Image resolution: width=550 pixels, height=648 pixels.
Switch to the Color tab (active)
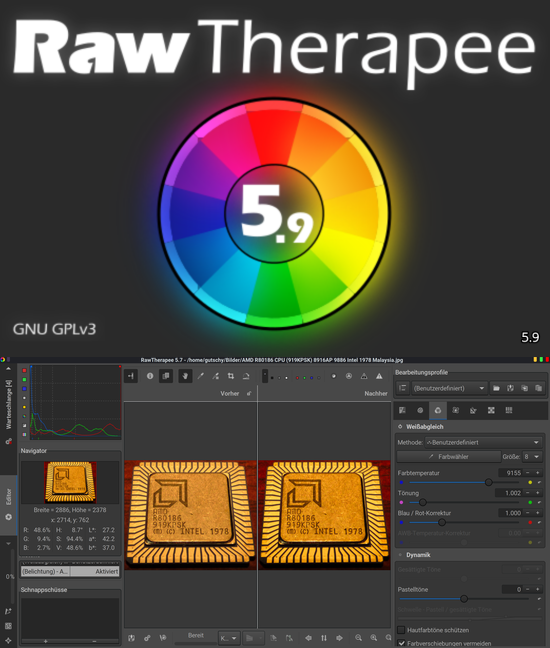[x=438, y=410]
